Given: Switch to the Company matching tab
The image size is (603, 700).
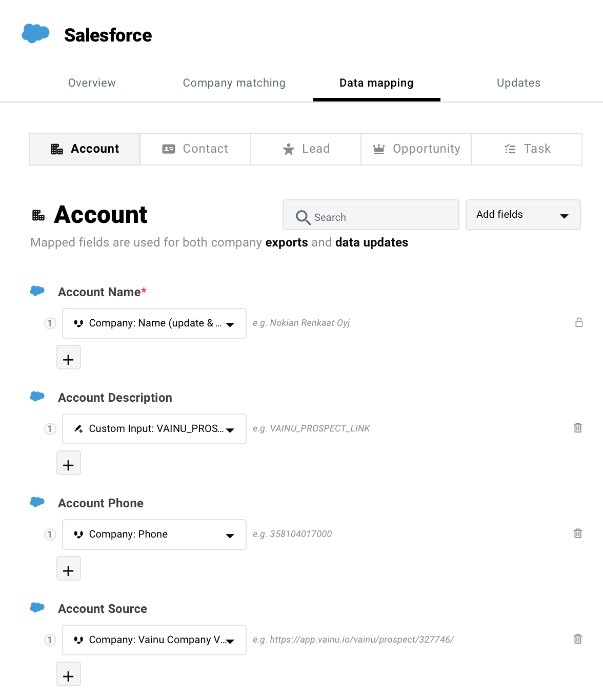Looking at the screenshot, I should pos(234,83).
